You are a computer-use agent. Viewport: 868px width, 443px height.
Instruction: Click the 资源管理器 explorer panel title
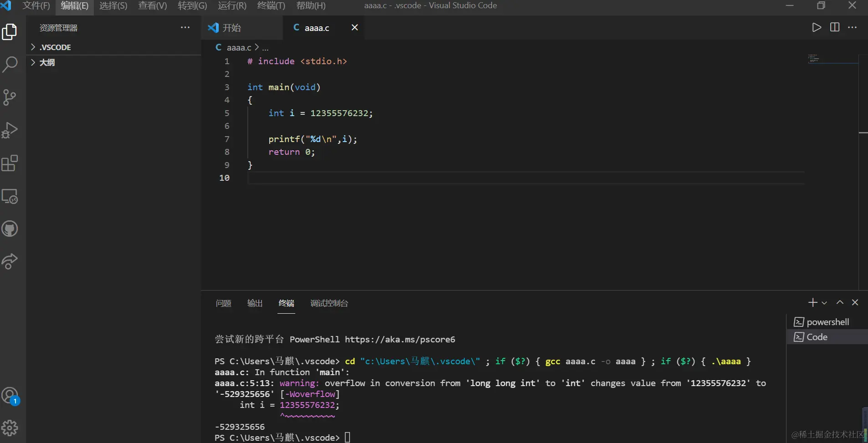[58, 28]
